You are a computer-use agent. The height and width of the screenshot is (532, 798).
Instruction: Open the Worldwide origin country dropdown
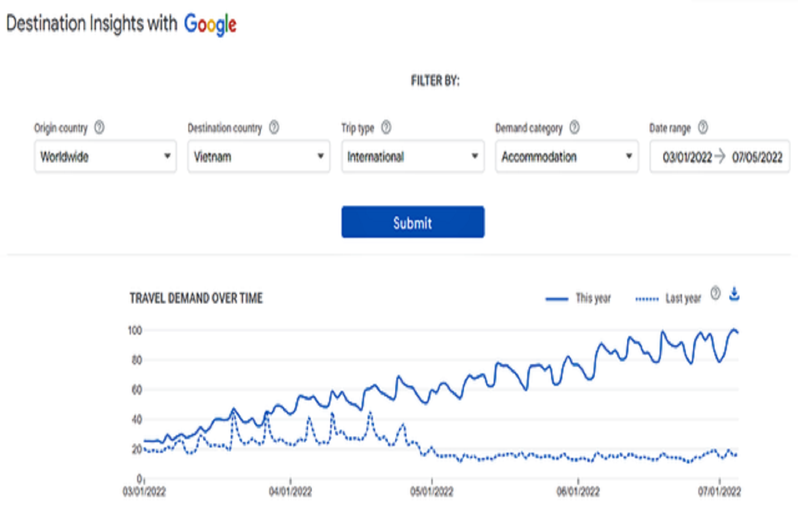(105, 156)
